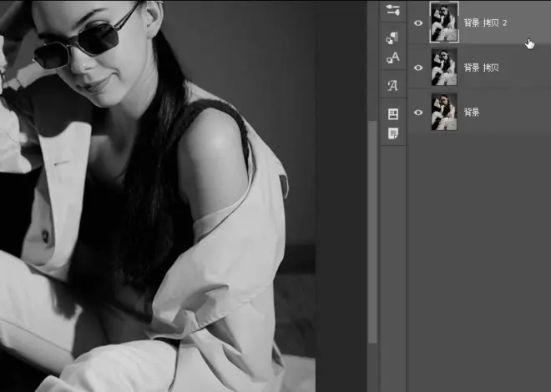Hide the 背景 拷贝 2 layer
This screenshot has height=392, width=551.
pyautogui.click(x=418, y=23)
